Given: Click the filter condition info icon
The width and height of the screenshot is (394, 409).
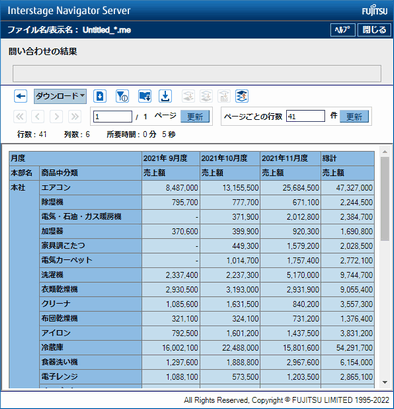Looking at the screenshot, I should tap(122, 96).
